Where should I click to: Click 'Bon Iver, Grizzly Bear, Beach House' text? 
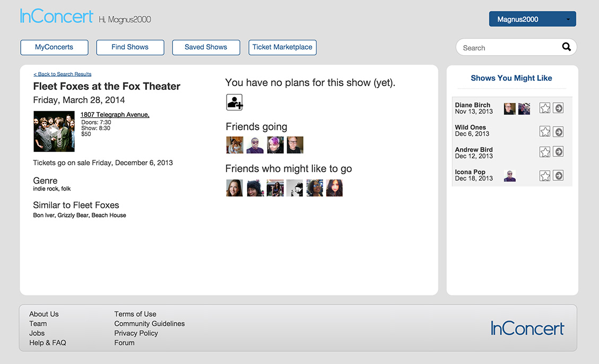80,215
